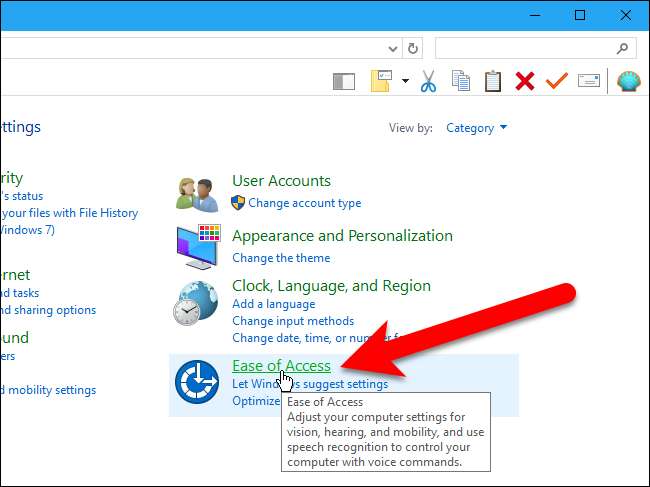This screenshot has width=650, height=487.
Task: Focus the Control Panel search box
Action: (x=536, y=49)
